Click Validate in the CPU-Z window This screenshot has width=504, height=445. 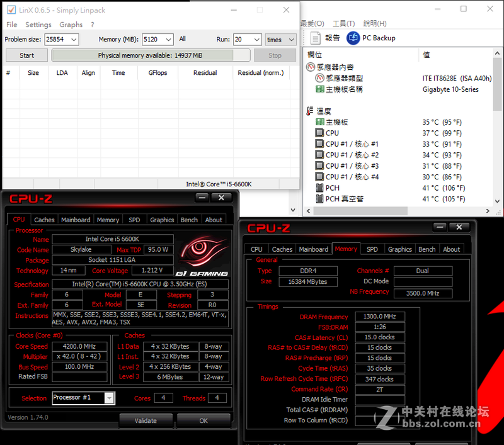coord(146,420)
